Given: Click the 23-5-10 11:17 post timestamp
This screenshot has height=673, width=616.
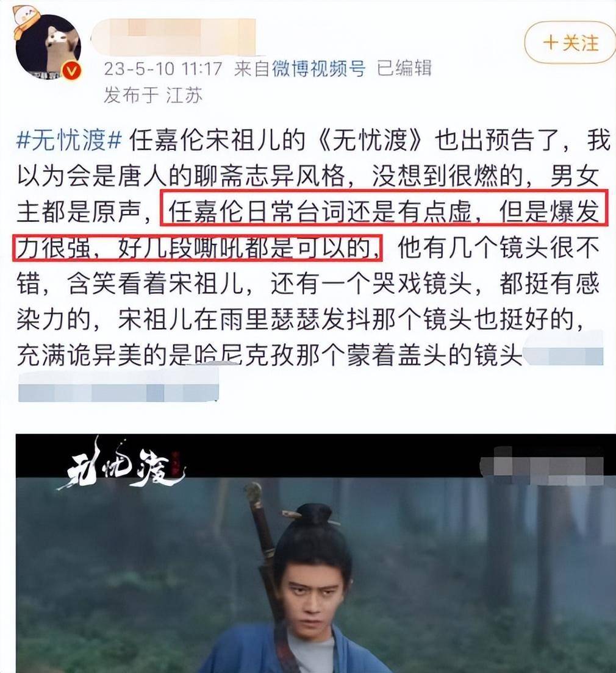Looking at the screenshot, I should [163, 69].
